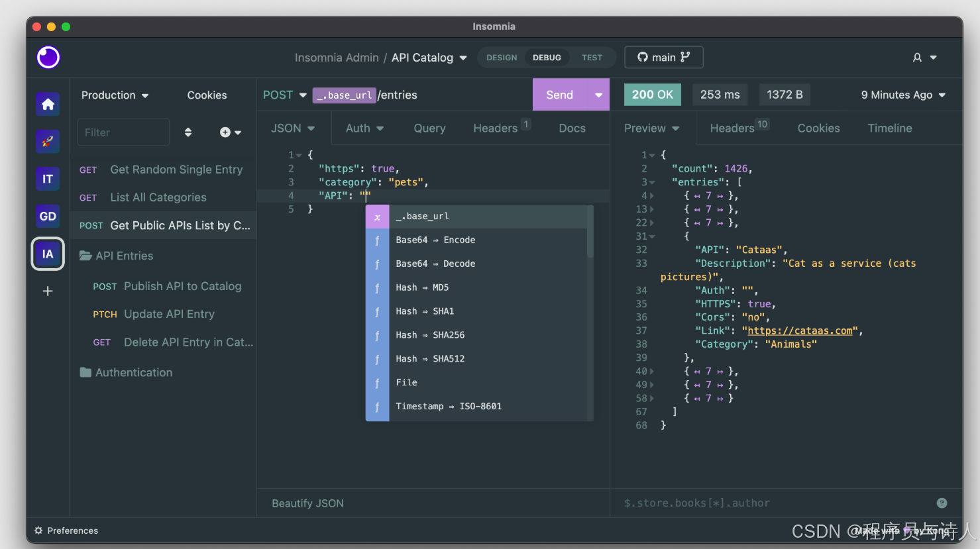
Task: Open the request Query tab
Action: tap(429, 128)
